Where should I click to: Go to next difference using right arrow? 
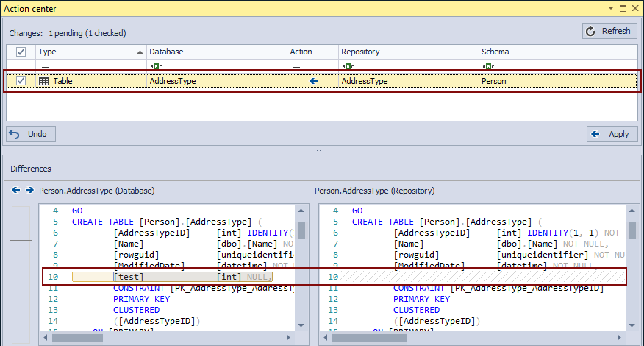tap(29, 190)
